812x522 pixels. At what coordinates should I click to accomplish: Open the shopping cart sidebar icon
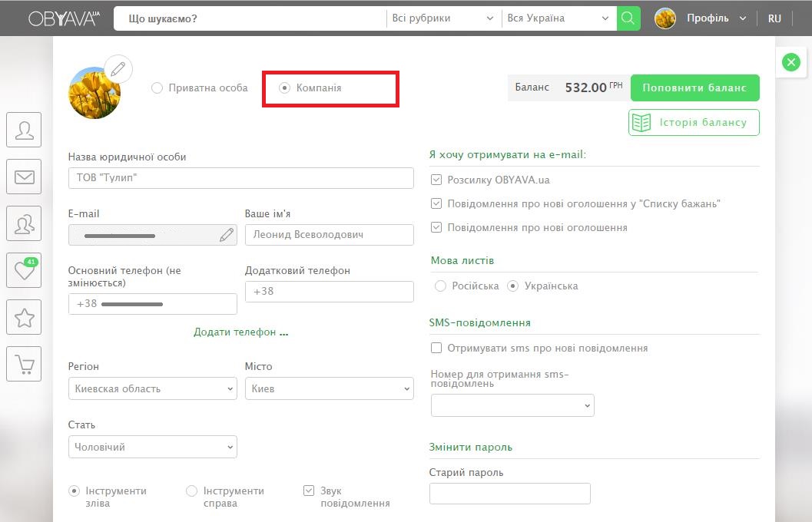pyautogui.click(x=24, y=365)
